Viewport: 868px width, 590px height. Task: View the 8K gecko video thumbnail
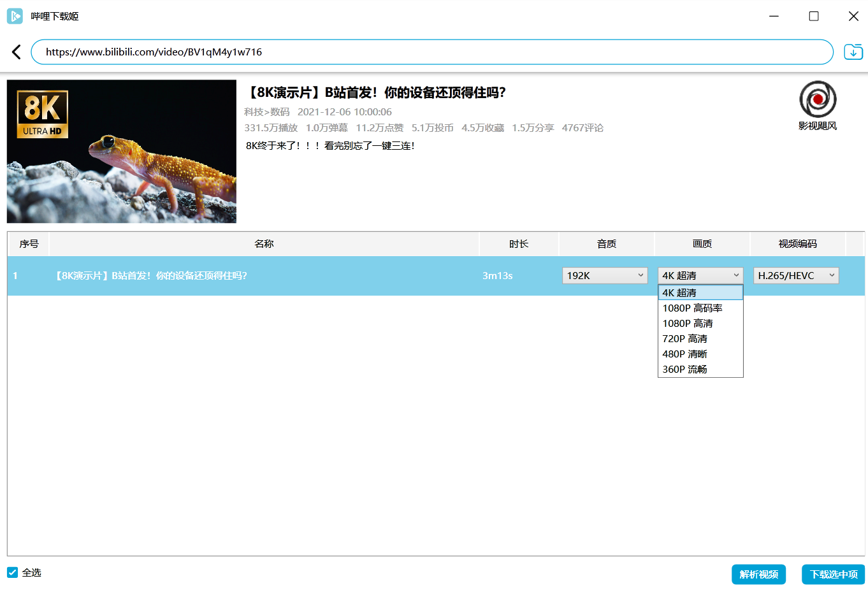[x=122, y=151]
